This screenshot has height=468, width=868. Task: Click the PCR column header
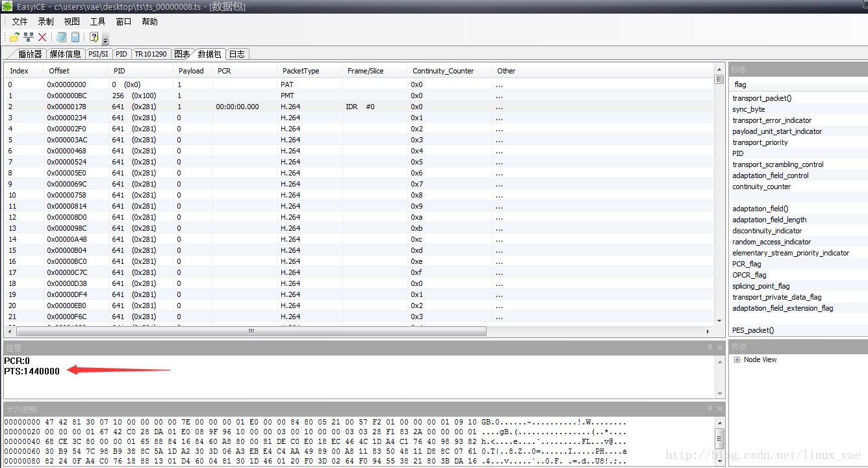coord(245,71)
